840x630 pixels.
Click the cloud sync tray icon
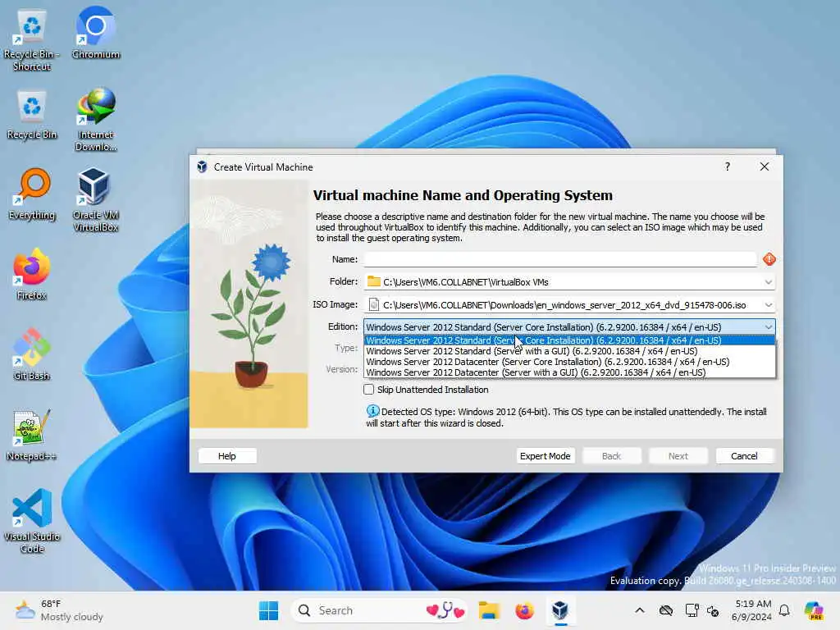point(666,610)
